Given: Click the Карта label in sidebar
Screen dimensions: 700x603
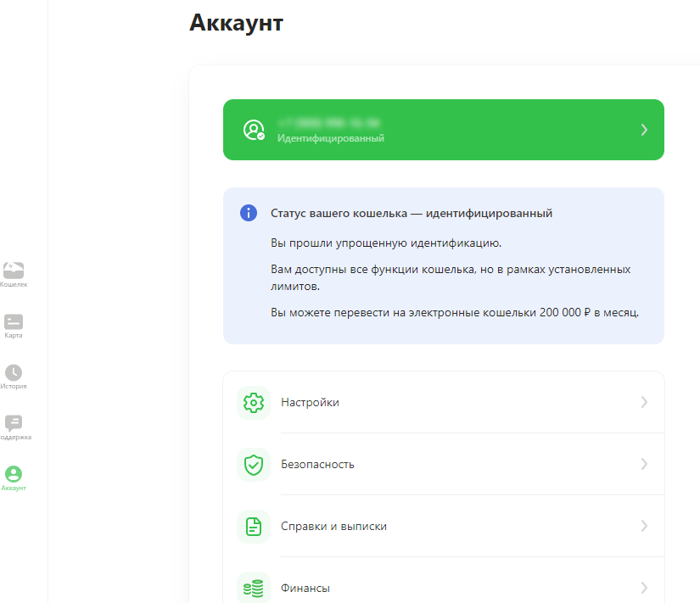Looking at the screenshot, I should [x=14, y=336].
